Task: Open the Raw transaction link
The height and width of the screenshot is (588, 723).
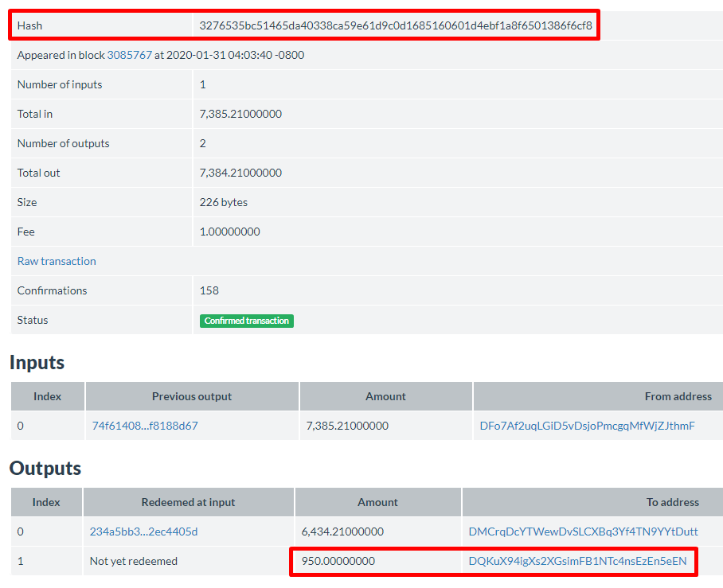Action: point(57,261)
